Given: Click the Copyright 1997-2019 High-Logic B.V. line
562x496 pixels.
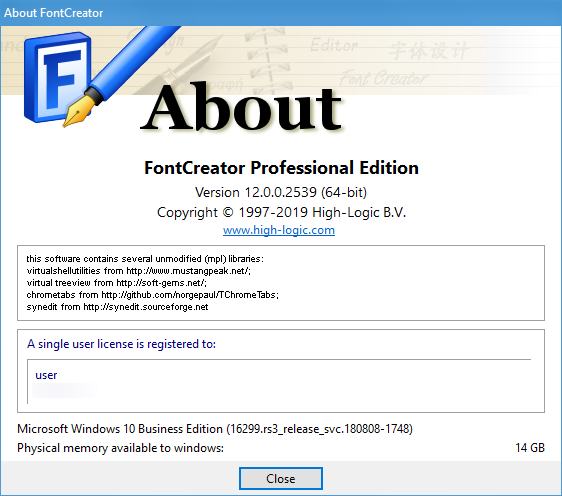Looking at the screenshot, I should (281, 213).
